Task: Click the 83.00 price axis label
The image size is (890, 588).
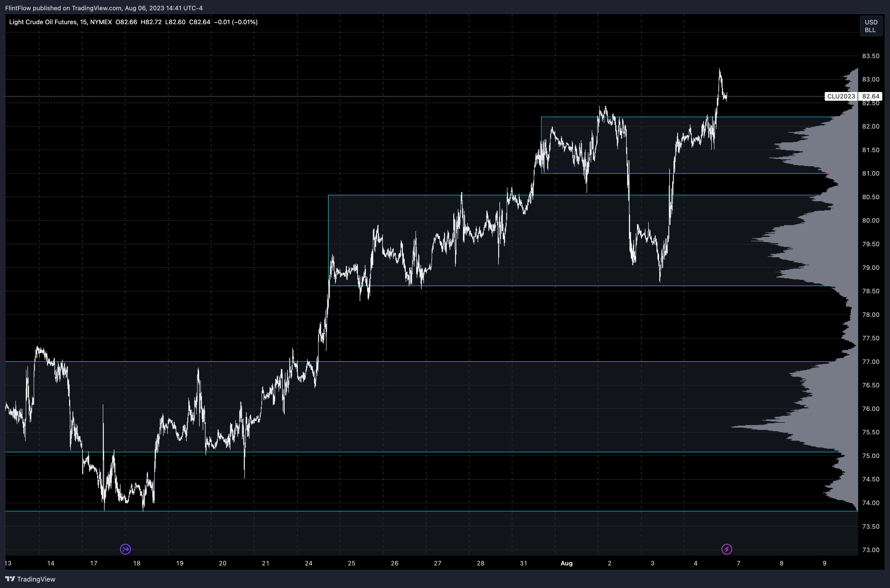Action: [870, 79]
